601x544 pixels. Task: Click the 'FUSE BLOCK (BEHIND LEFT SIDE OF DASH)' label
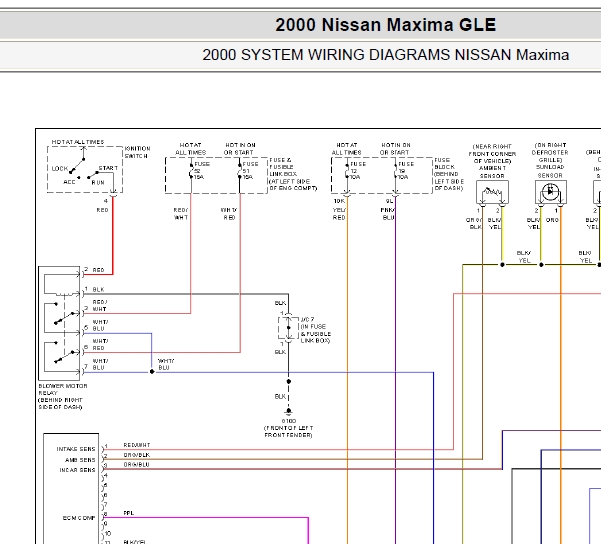click(x=449, y=174)
